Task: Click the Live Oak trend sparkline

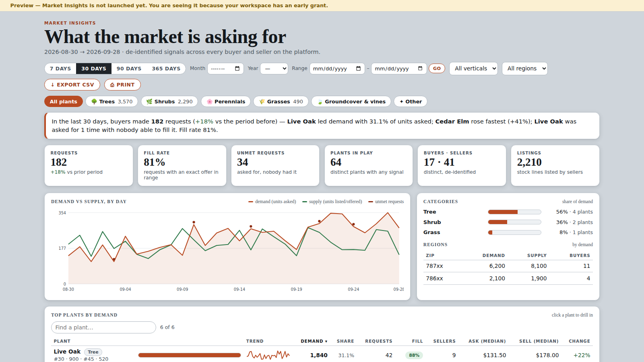Action: click(x=268, y=355)
